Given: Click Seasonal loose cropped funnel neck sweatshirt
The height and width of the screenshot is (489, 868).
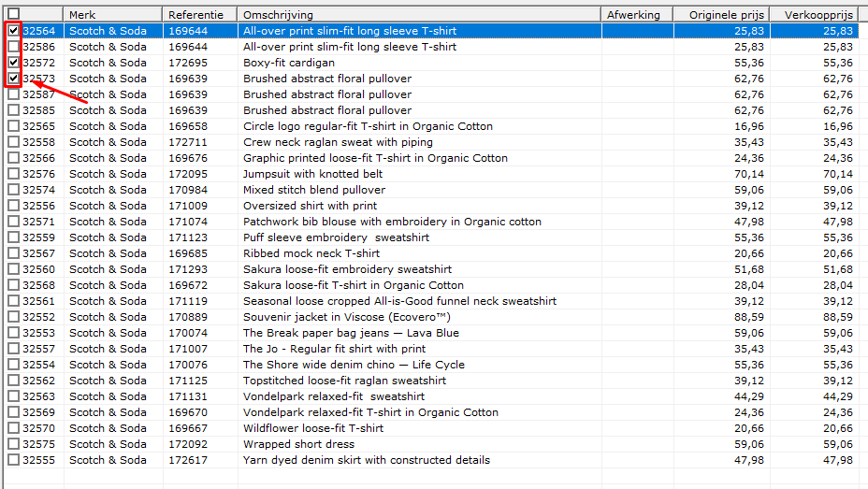Looking at the screenshot, I should pos(399,301).
